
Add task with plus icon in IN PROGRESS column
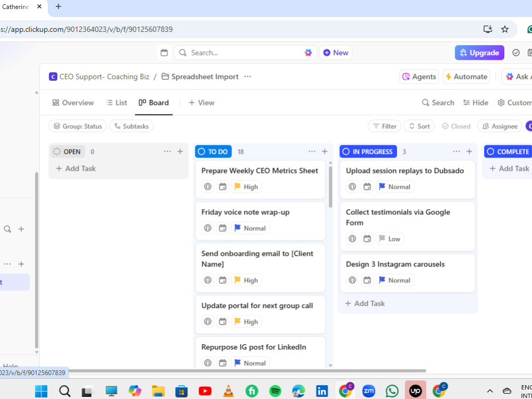469,151
